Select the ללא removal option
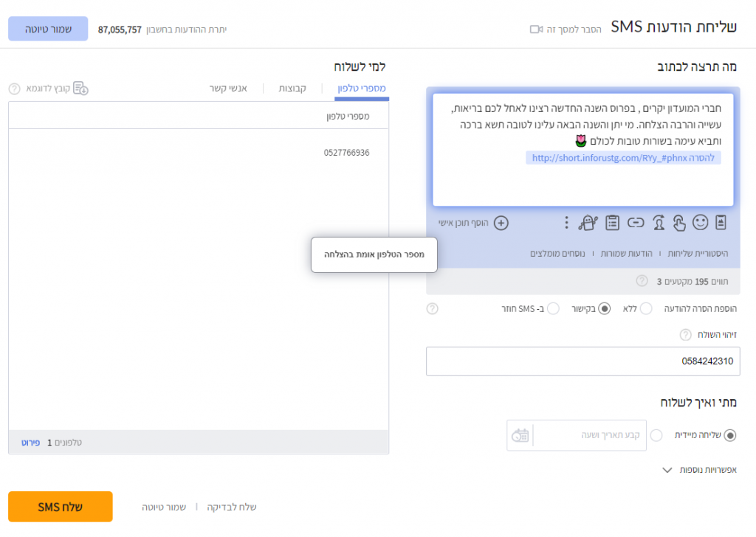The height and width of the screenshot is (537, 756). point(647,308)
